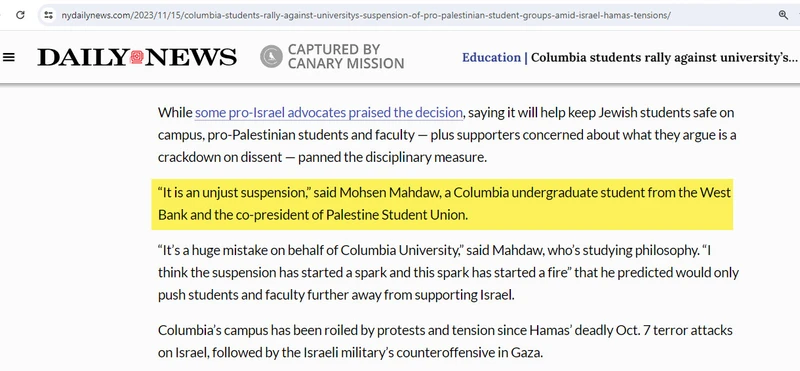Image resolution: width=800 pixels, height=371 pixels.
Task: Open 'some pro-Israel advocates praised the decision' link
Action: pos(329,112)
